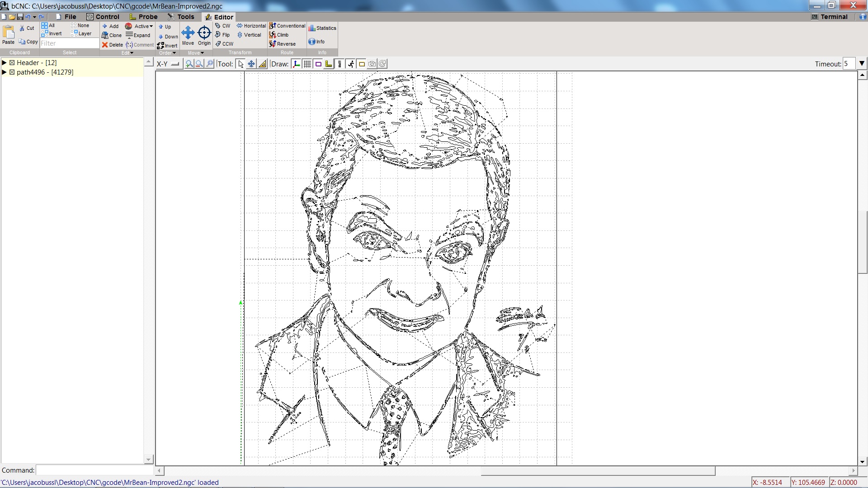
Task: Click the redraw refresh icon in Draw toolbar
Action: (x=382, y=64)
